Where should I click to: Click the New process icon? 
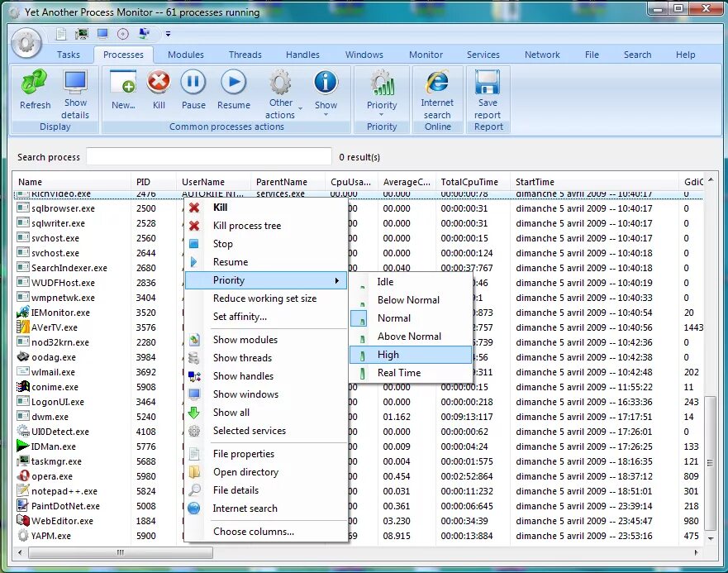pos(123,83)
